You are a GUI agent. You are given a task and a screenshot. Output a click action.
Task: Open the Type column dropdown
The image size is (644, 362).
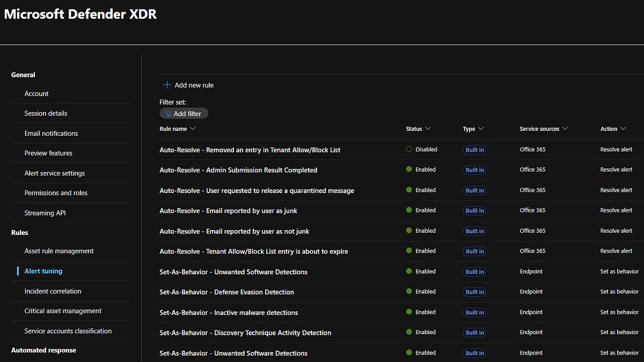pos(481,129)
